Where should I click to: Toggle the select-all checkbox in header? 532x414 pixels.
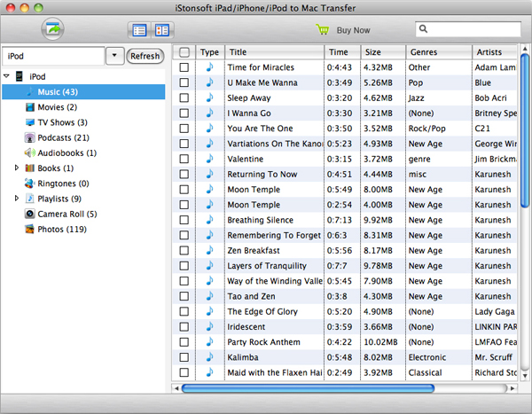pos(184,52)
